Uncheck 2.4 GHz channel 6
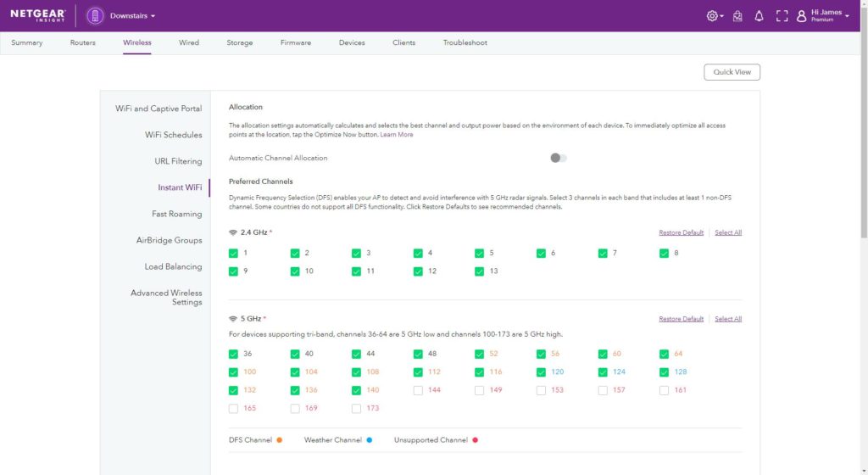The height and width of the screenshot is (475, 868). 542,253
